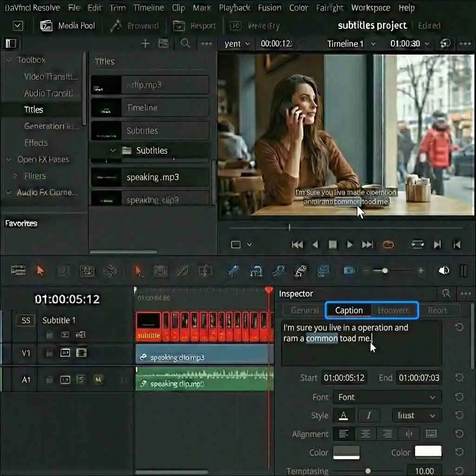The image size is (476, 476).
Task: Select Titles in the Toolbox sidebar
Action: click(34, 110)
